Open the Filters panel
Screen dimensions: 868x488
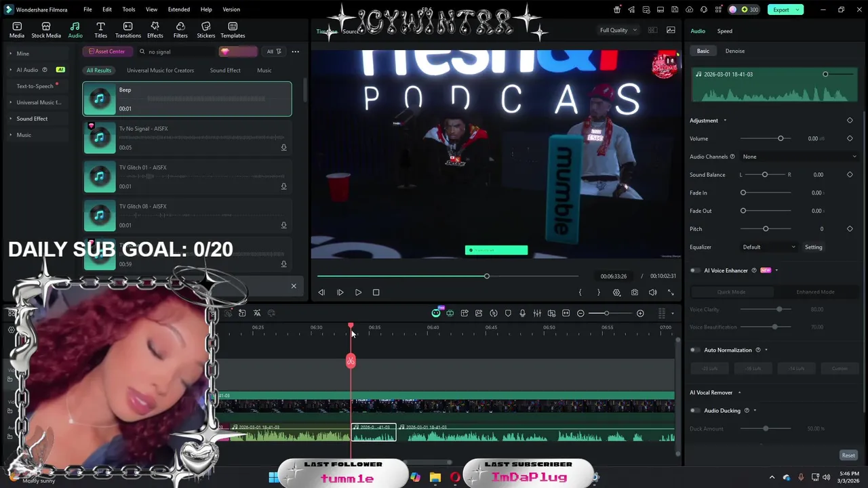[180, 30]
